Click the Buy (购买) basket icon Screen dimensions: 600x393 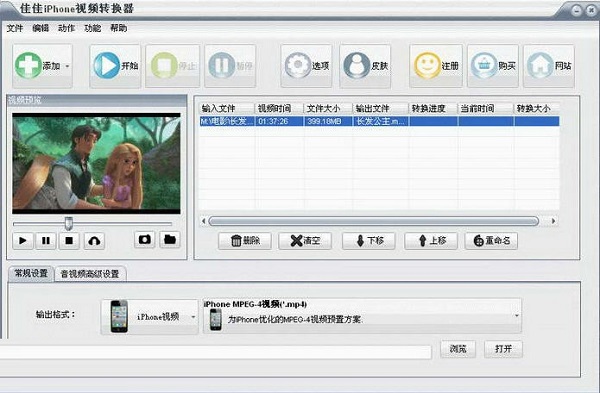484,65
